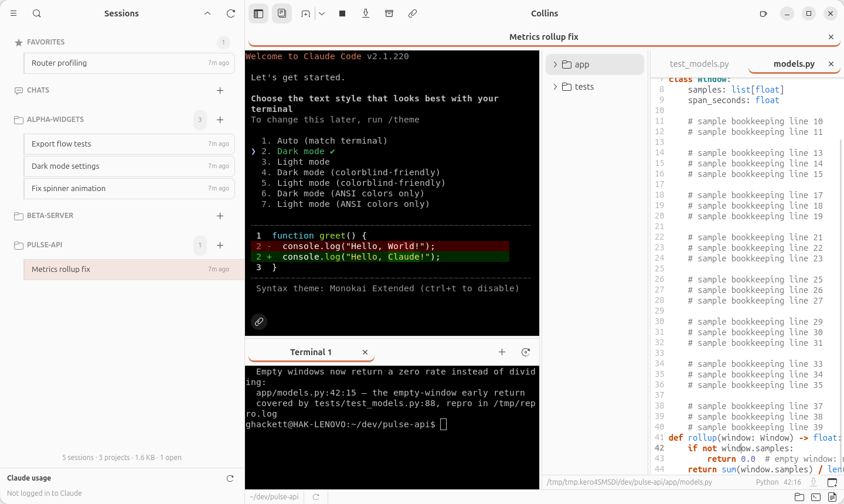Click the download/export toolbar icon
Image resolution: width=844 pixels, height=504 pixels.
coord(366,13)
